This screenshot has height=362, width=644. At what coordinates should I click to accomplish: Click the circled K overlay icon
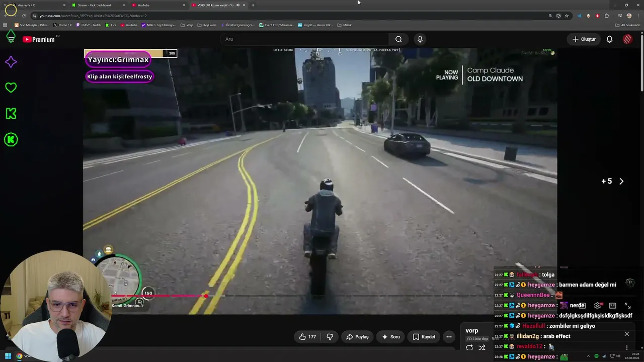click(x=11, y=140)
